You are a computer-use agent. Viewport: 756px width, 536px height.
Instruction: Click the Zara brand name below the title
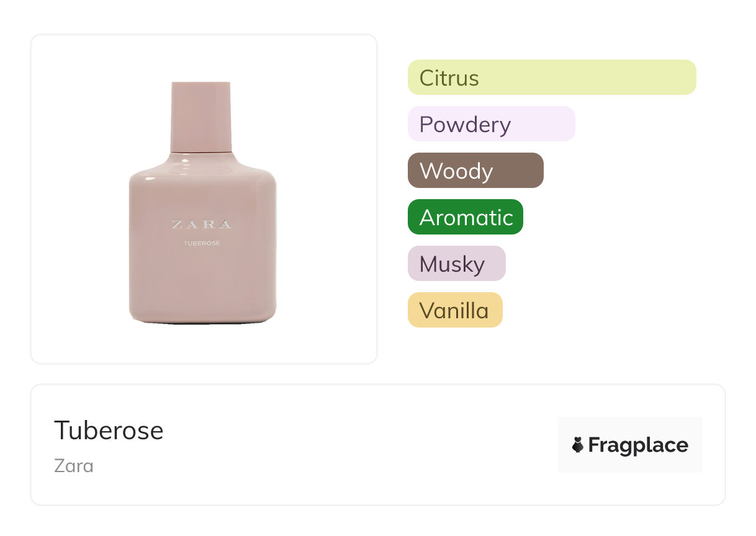click(74, 465)
